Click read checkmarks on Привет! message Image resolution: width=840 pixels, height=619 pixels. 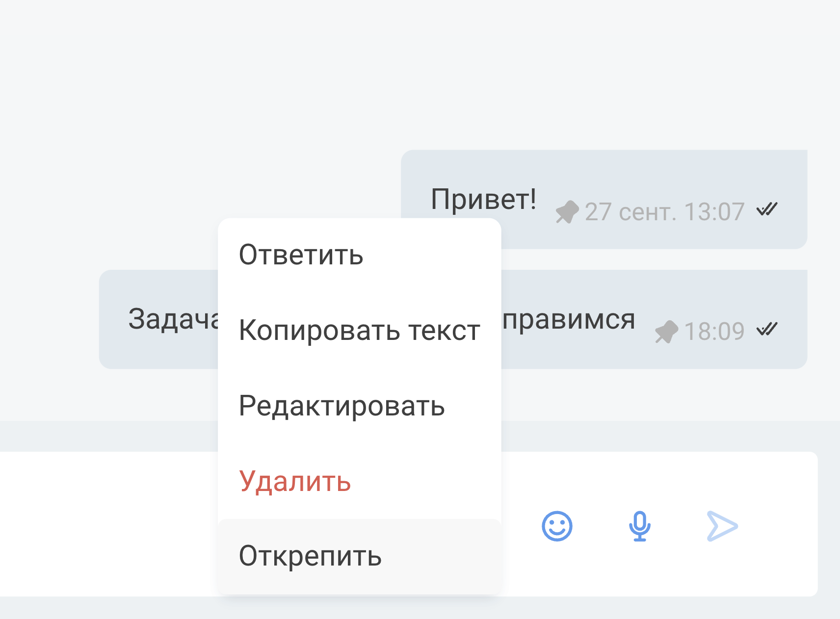click(x=767, y=209)
